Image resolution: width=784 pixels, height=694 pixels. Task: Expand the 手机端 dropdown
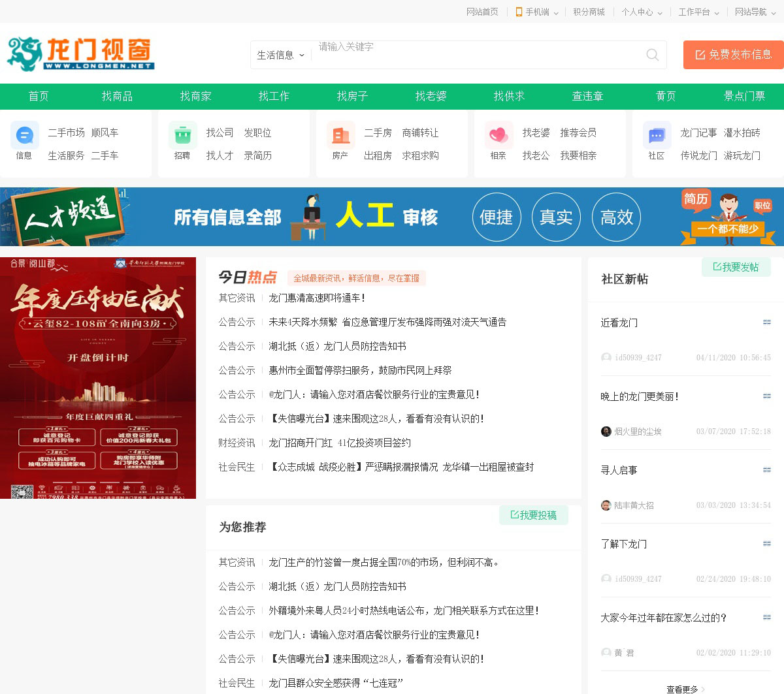537,12
